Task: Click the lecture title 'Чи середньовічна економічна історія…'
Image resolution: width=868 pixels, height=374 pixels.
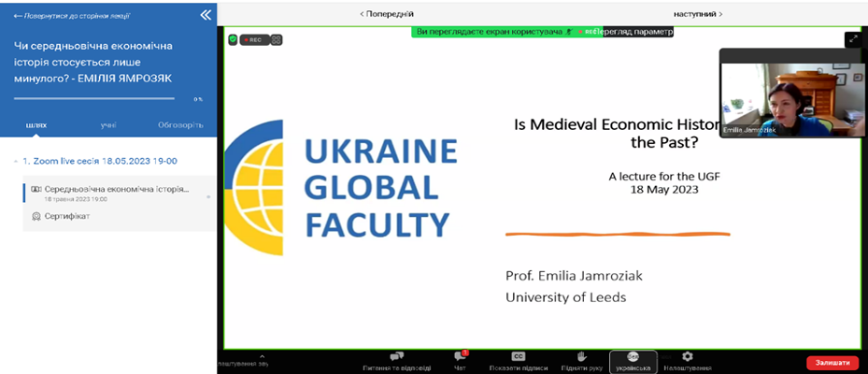Action: coord(93,62)
